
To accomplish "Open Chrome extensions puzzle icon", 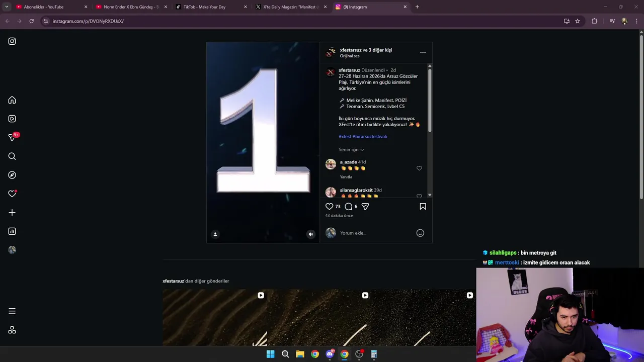I will click(x=595, y=21).
